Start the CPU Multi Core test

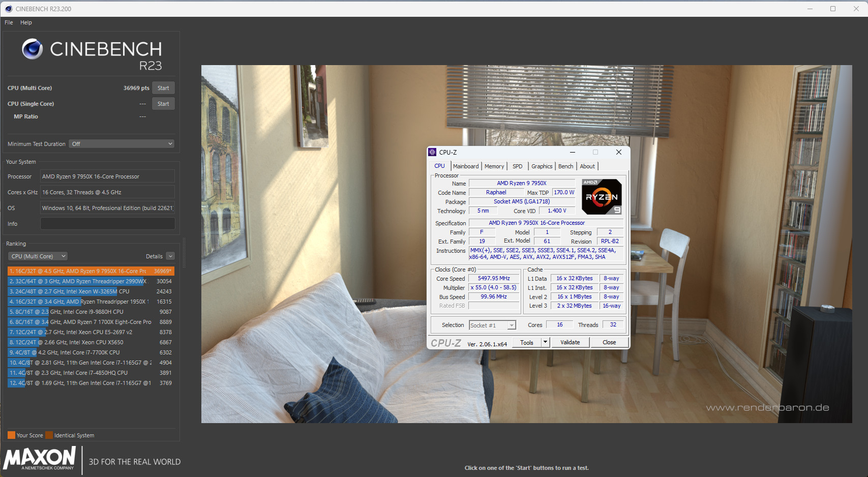point(163,88)
